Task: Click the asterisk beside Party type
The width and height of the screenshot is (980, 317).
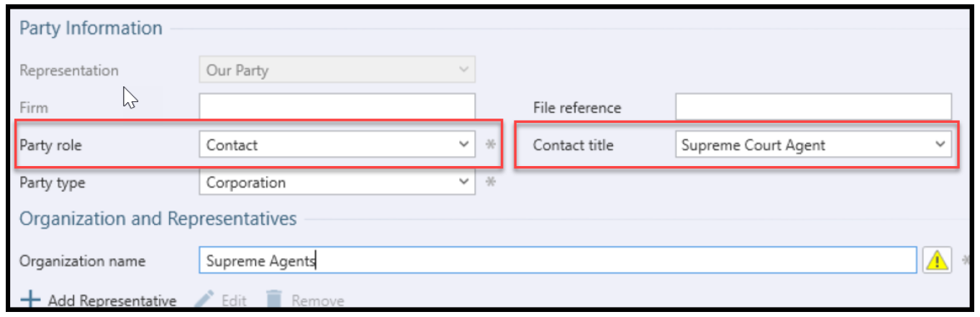Action: [x=491, y=183]
